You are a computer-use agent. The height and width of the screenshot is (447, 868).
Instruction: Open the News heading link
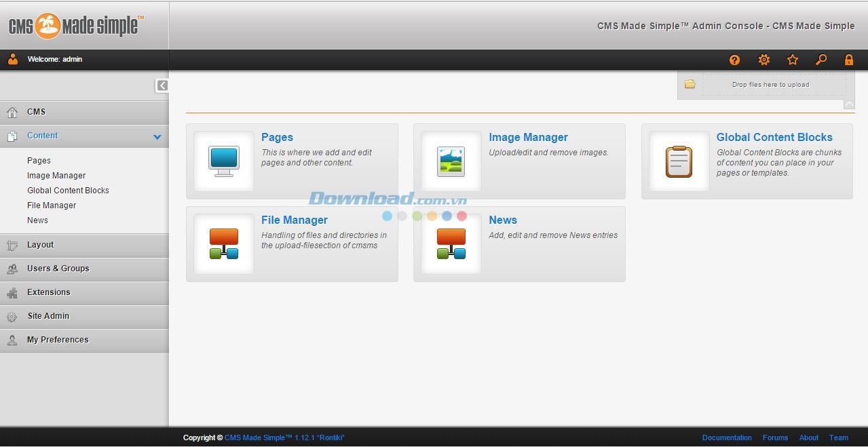click(x=503, y=220)
